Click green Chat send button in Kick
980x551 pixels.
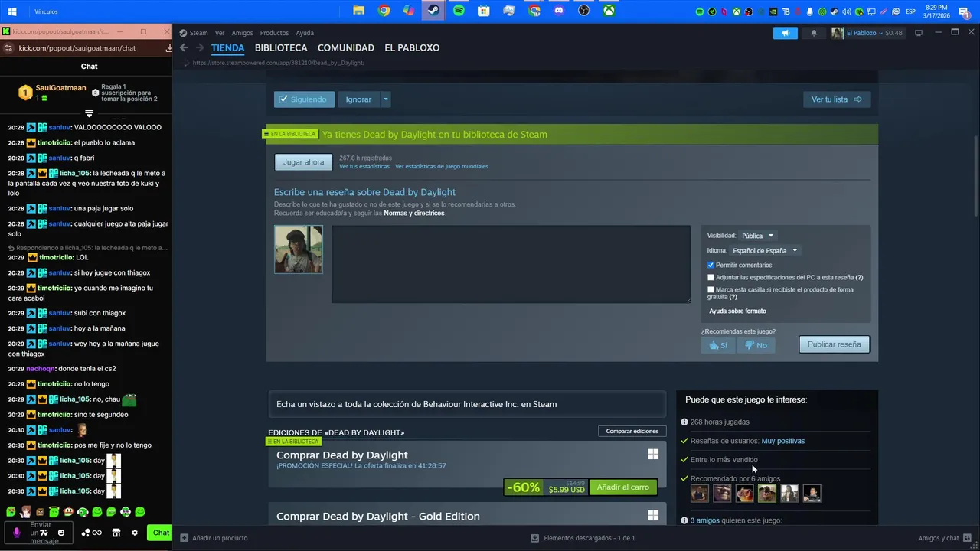[x=159, y=533]
